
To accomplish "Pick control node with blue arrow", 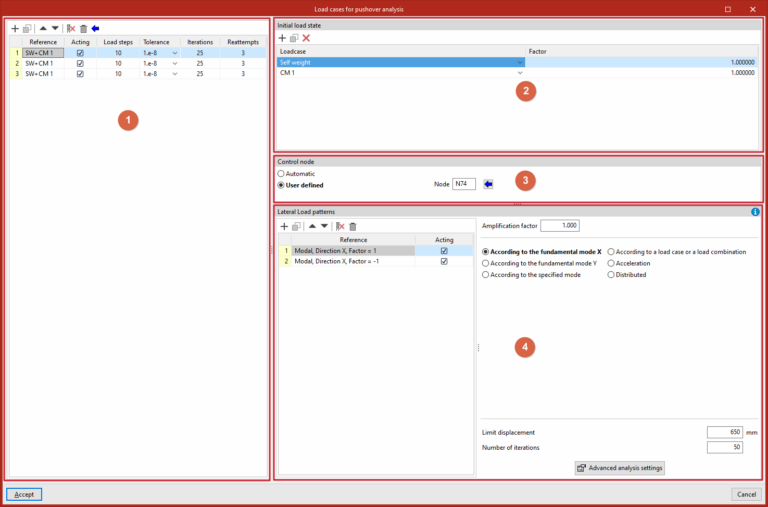I will point(488,184).
